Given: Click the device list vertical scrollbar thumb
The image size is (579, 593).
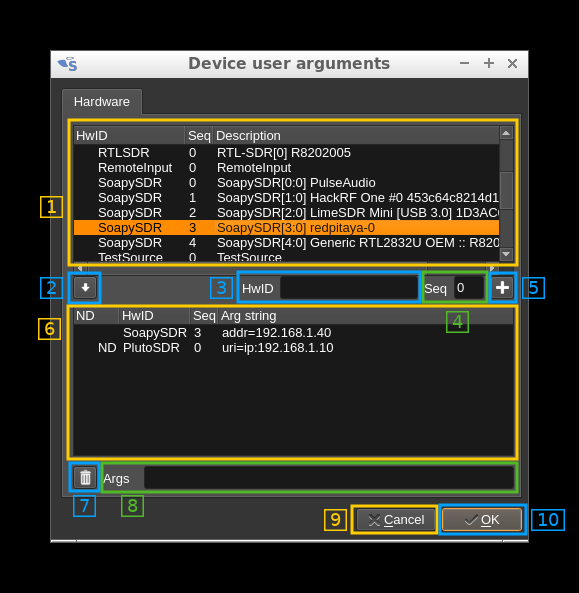Looking at the screenshot, I should (506, 190).
